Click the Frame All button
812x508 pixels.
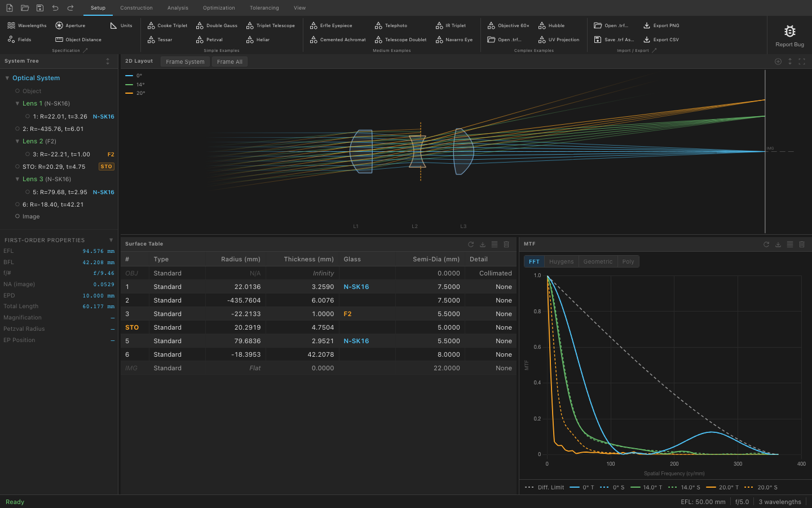pyautogui.click(x=229, y=62)
